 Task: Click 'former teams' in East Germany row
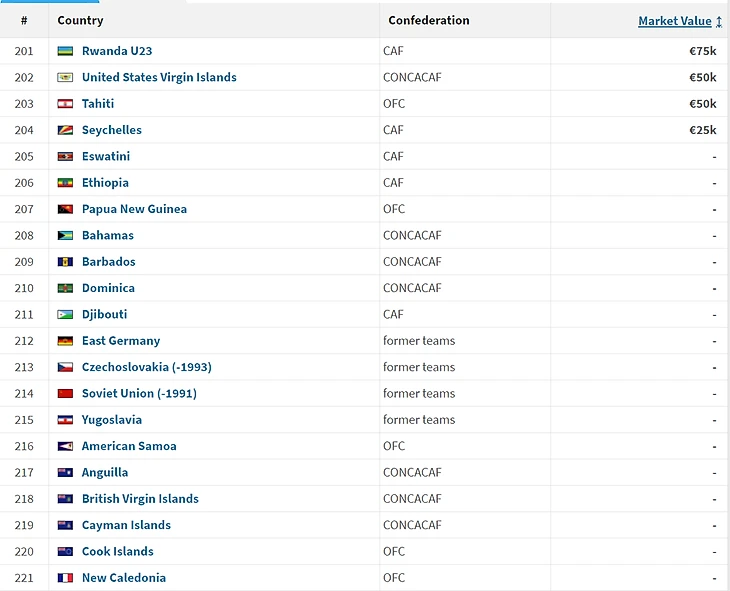[419, 341]
